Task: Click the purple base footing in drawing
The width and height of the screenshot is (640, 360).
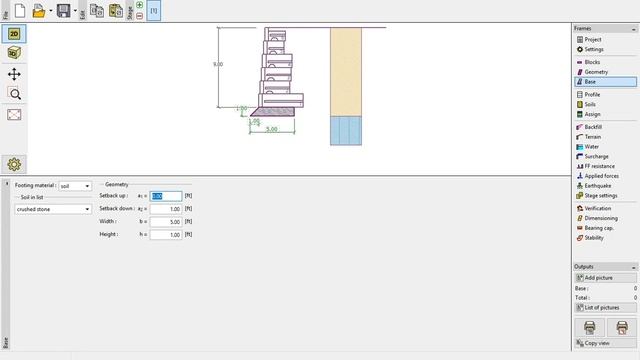Action: tap(273, 111)
